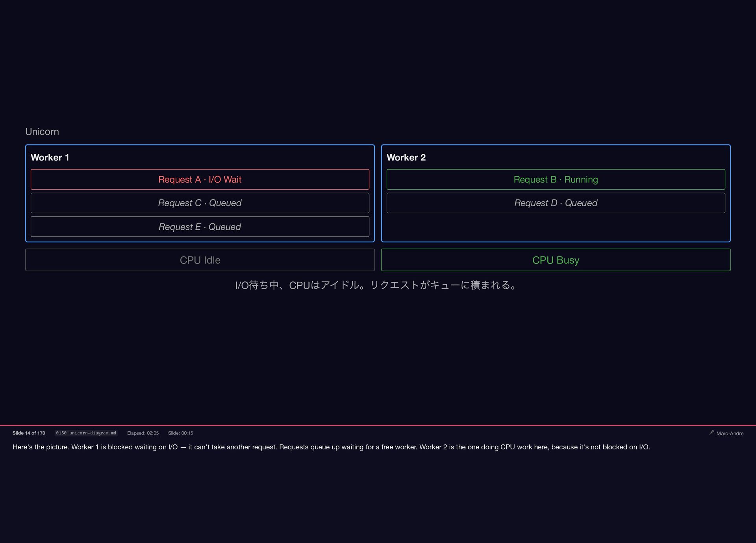
Task: Click the Japanese caption below the diagram
Action: [377, 285]
